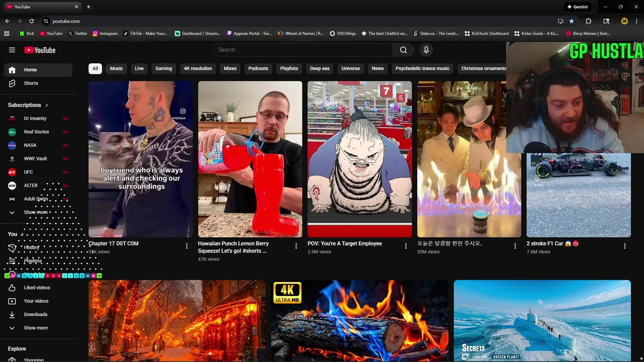Play the 4K Ultra HD fireplace video
Viewport: 644px width, 362px height.
(x=360, y=320)
